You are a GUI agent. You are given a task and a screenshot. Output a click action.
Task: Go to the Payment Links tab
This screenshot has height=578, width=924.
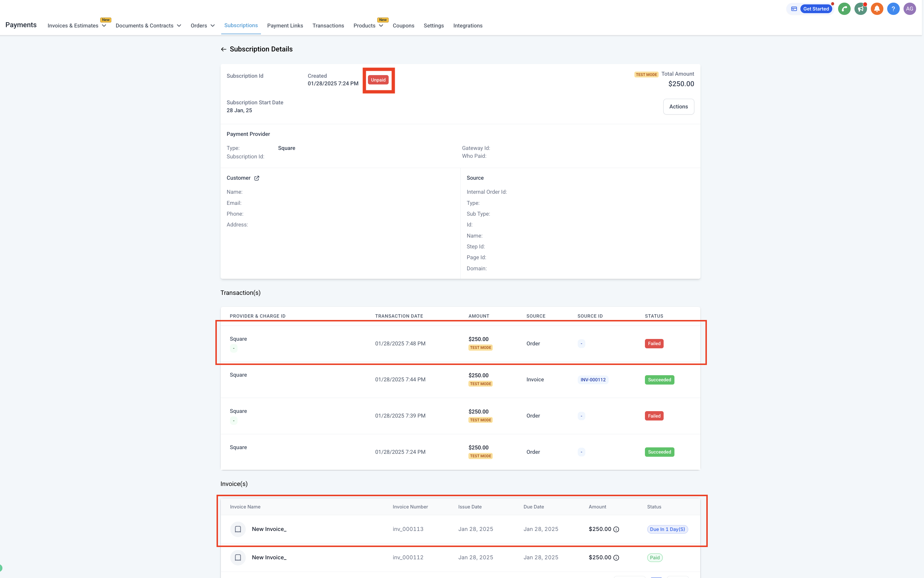[x=285, y=26]
